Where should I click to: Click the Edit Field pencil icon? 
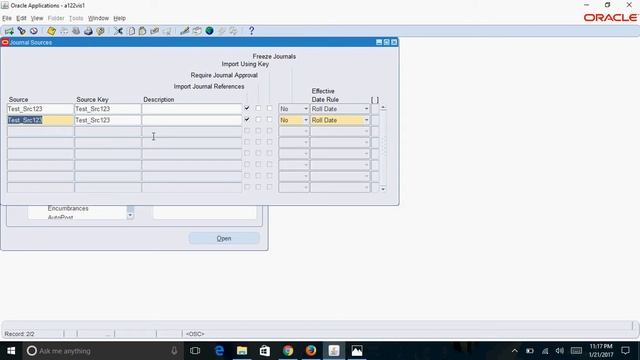(184, 31)
